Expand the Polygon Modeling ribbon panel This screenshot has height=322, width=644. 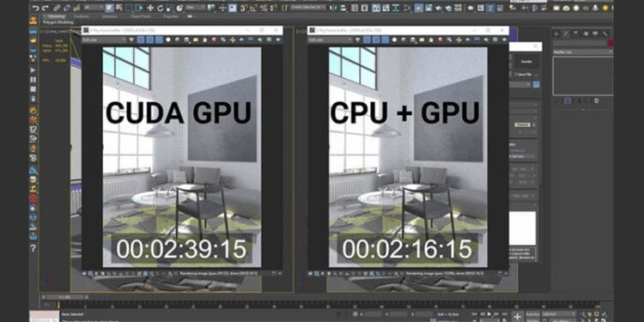click(x=58, y=21)
